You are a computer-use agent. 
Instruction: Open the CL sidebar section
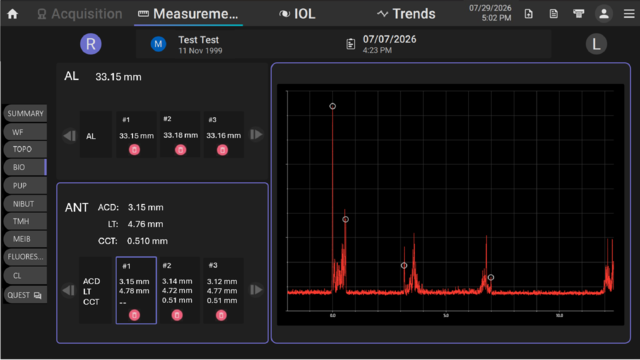coord(25,276)
